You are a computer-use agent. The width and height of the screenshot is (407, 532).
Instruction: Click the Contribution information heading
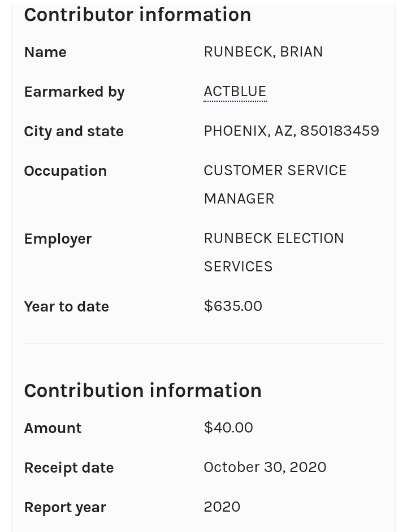pos(142,391)
